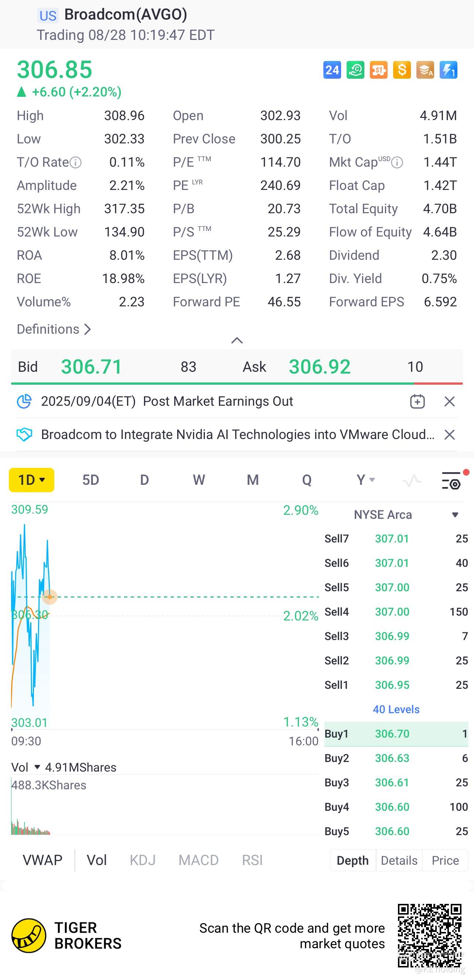Image resolution: width=474 pixels, height=980 pixels.
Task: Toggle the VWAP indicator
Action: tap(42, 860)
